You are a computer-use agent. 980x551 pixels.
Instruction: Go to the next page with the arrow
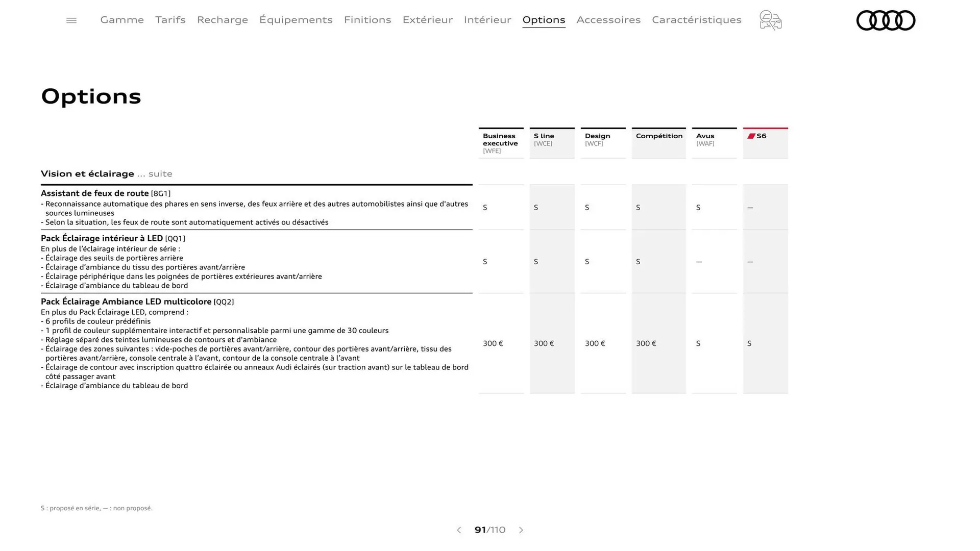coord(521,530)
